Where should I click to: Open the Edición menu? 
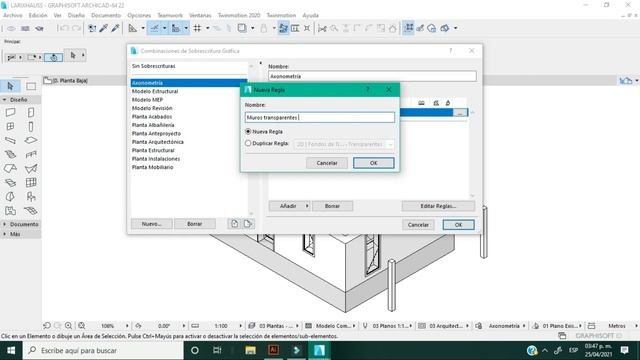point(38,15)
